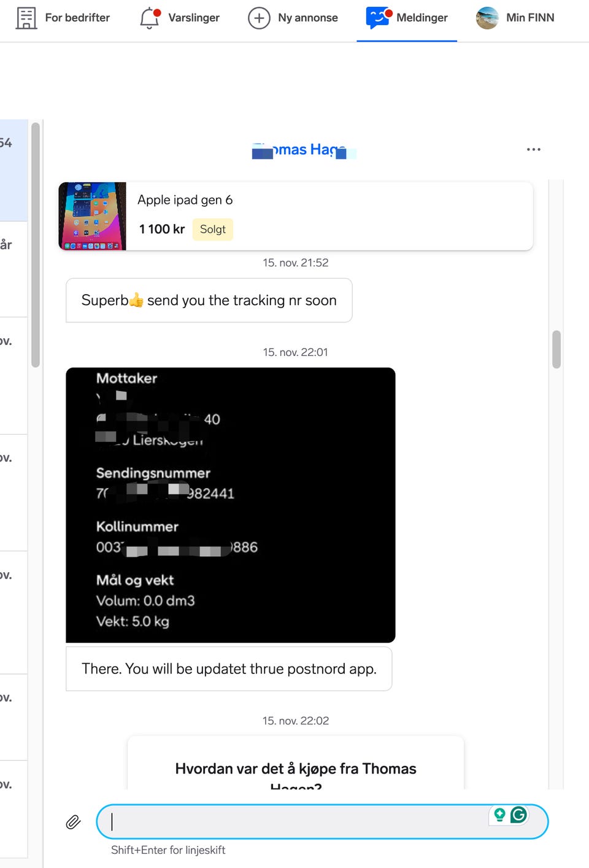Viewport: 589px width, 868px height.
Task: Click the Ny annonse plus icon
Action: (x=259, y=18)
